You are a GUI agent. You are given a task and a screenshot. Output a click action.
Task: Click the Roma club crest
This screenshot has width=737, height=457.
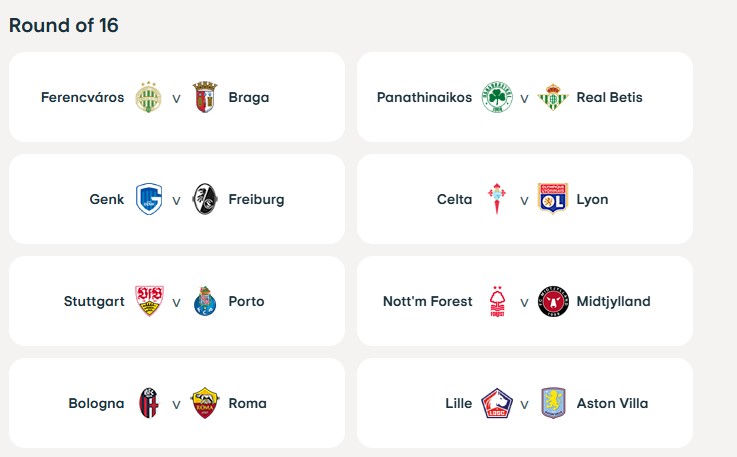pyautogui.click(x=205, y=403)
